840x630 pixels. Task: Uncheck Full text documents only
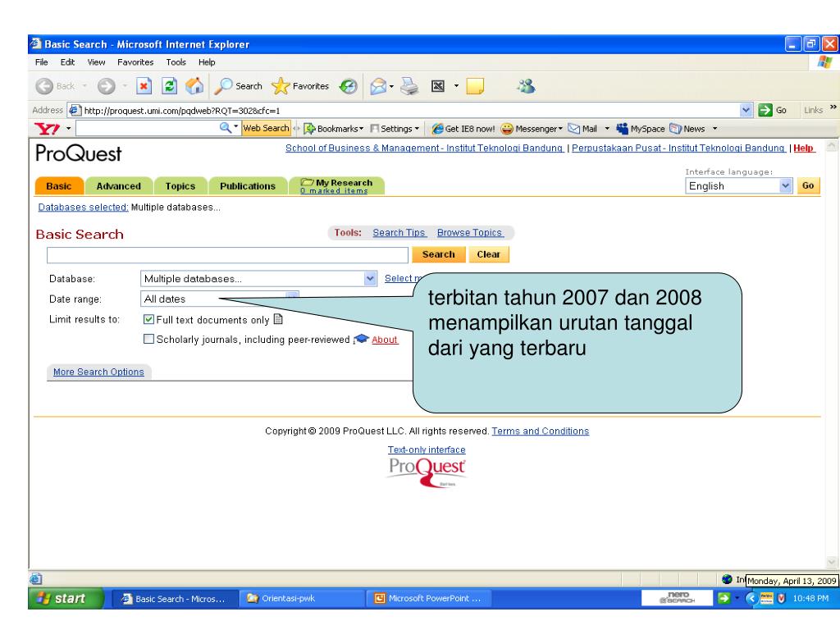[x=149, y=319]
